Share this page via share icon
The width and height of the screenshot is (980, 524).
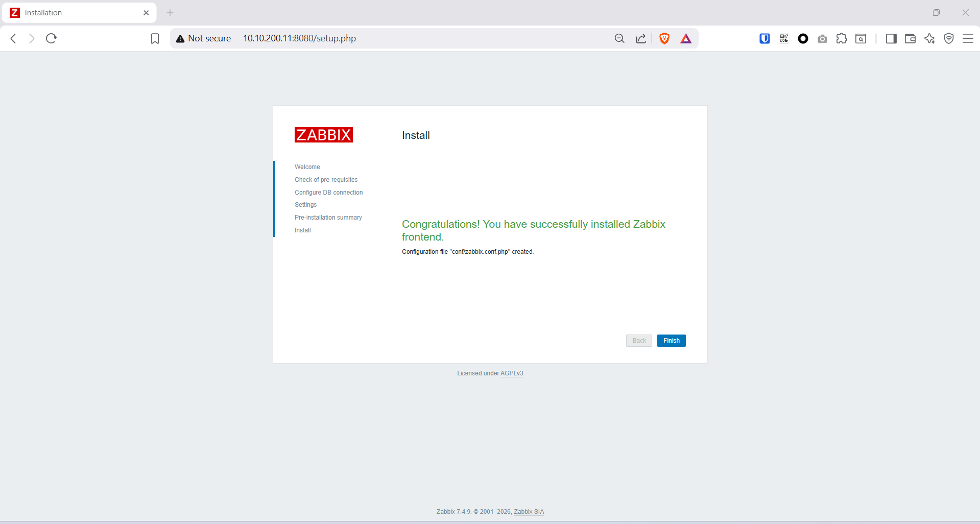pyautogui.click(x=641, y=38)
